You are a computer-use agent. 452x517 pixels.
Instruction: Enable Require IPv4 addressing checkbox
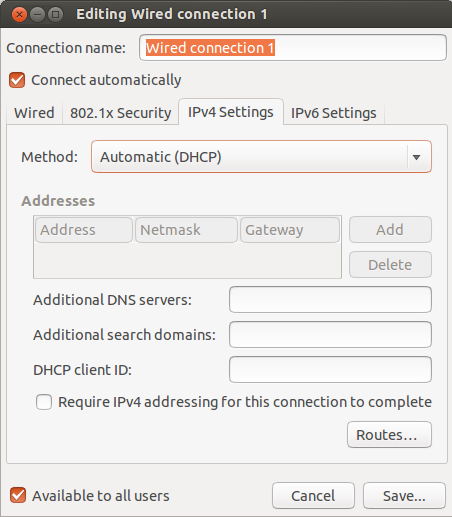[x=44, y=402]
